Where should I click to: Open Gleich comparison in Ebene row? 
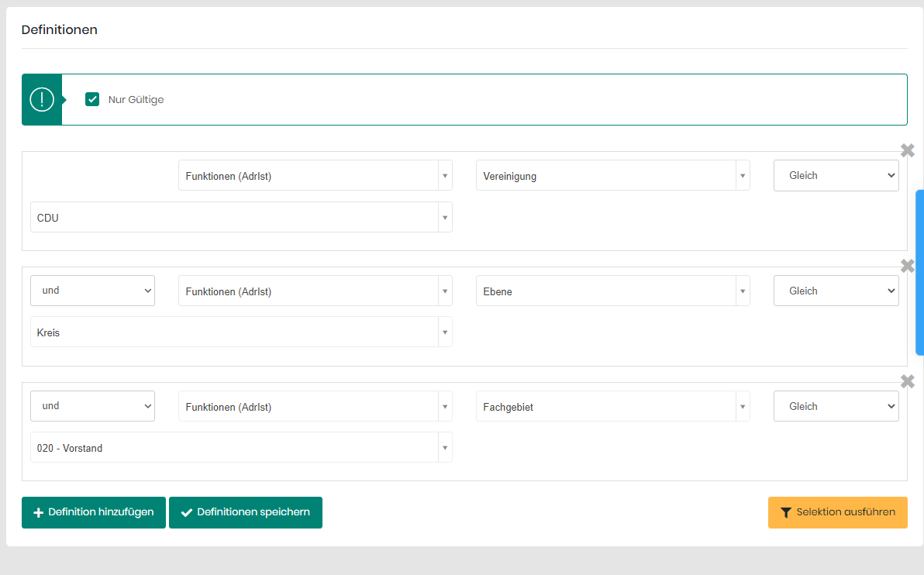point(836,291)
